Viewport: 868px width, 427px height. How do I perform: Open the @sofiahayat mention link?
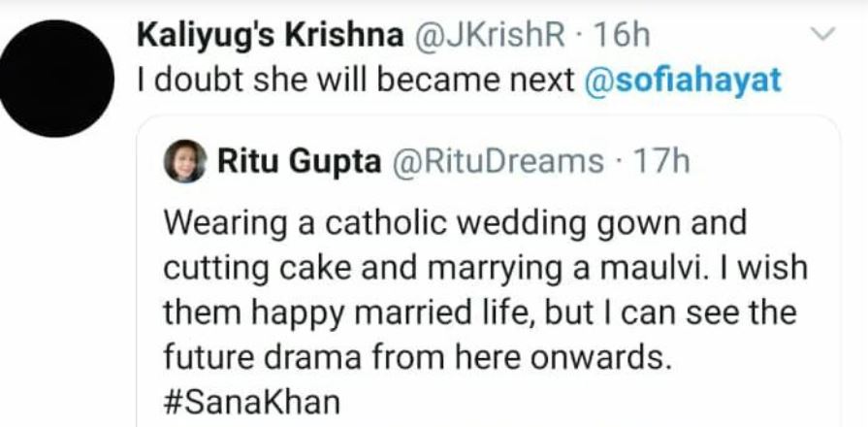683,82
